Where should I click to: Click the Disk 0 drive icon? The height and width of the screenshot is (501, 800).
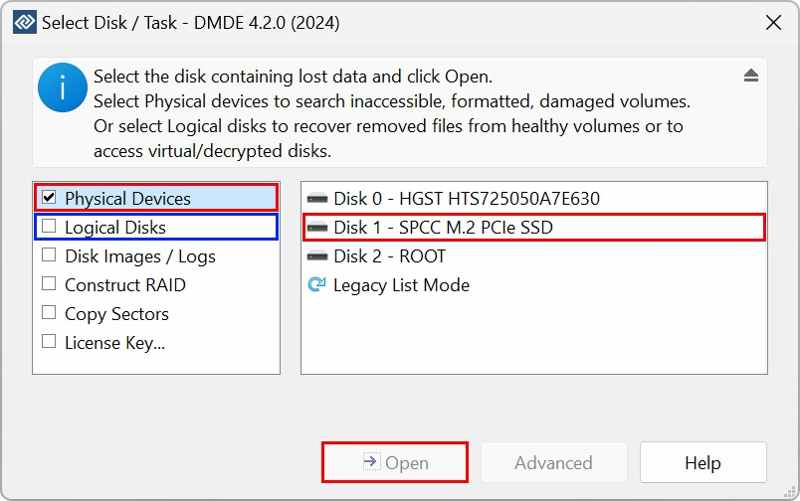318,199
